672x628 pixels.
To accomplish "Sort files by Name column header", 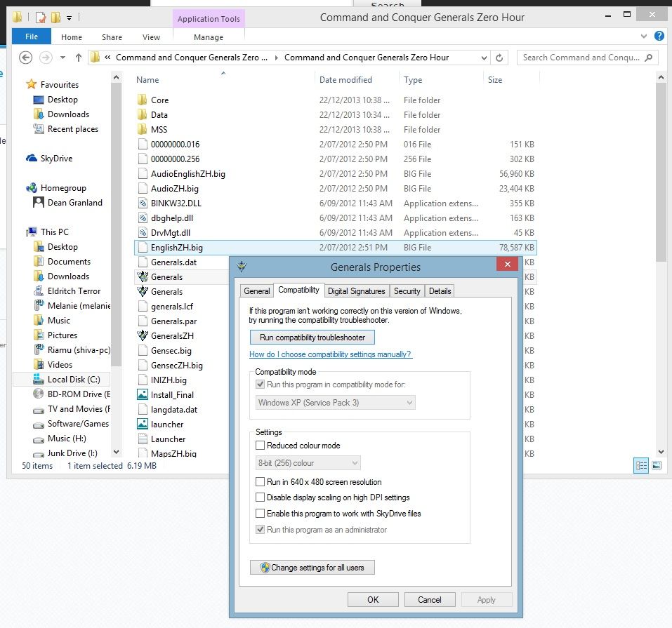I will point(147,80).
